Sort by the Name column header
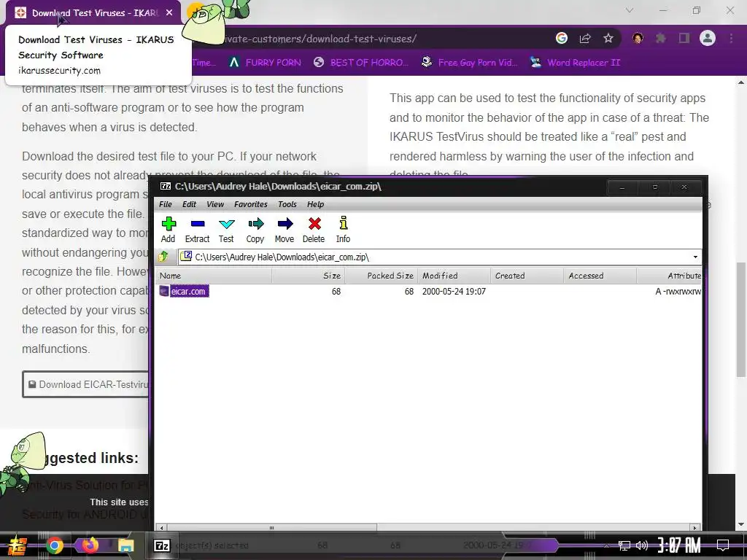The image size is (747, 560). tap(214, 276)
